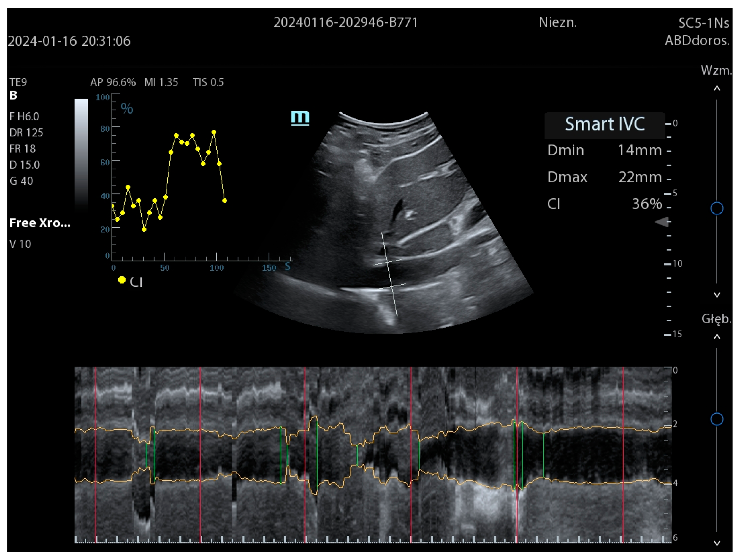Click the highest CI graph data point
This screenshot has height=560, width=742.
214,132
